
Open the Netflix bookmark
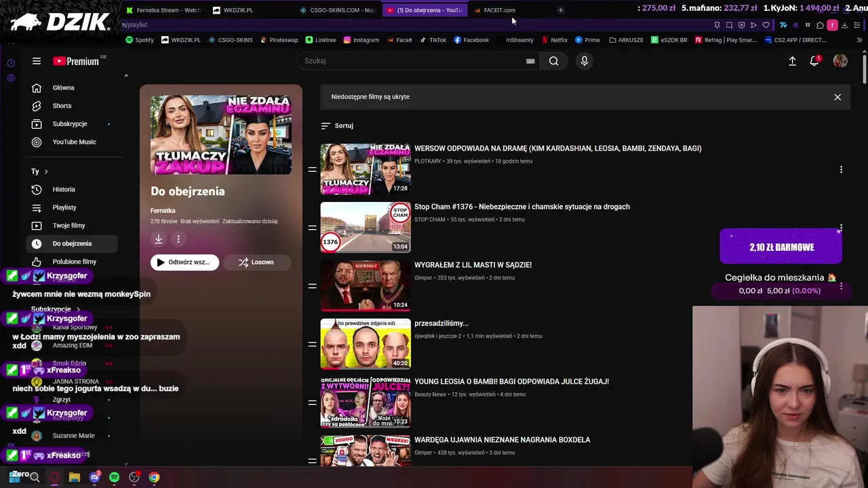554,40
